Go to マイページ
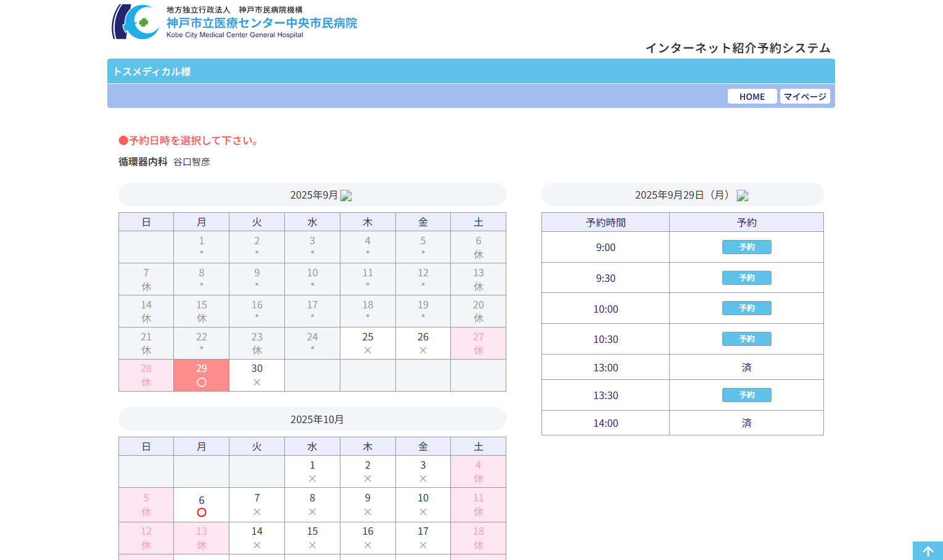Screen dimensions: 943x560 (x=805, y=97)
